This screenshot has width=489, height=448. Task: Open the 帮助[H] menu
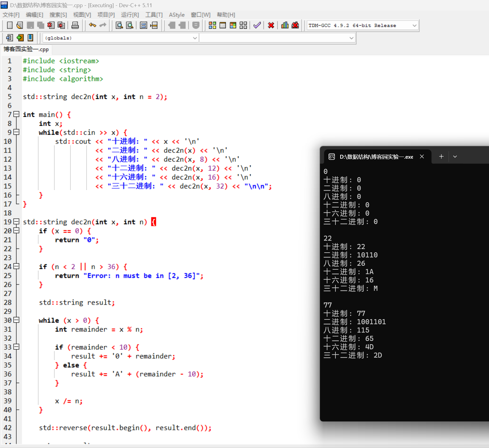226,15
